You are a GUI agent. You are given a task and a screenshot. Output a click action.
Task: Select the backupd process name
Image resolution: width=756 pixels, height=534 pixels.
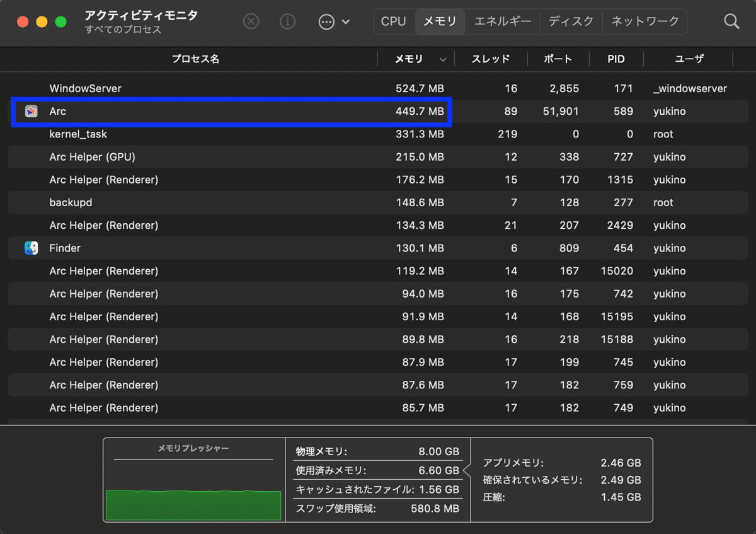[x=71, y=203]
